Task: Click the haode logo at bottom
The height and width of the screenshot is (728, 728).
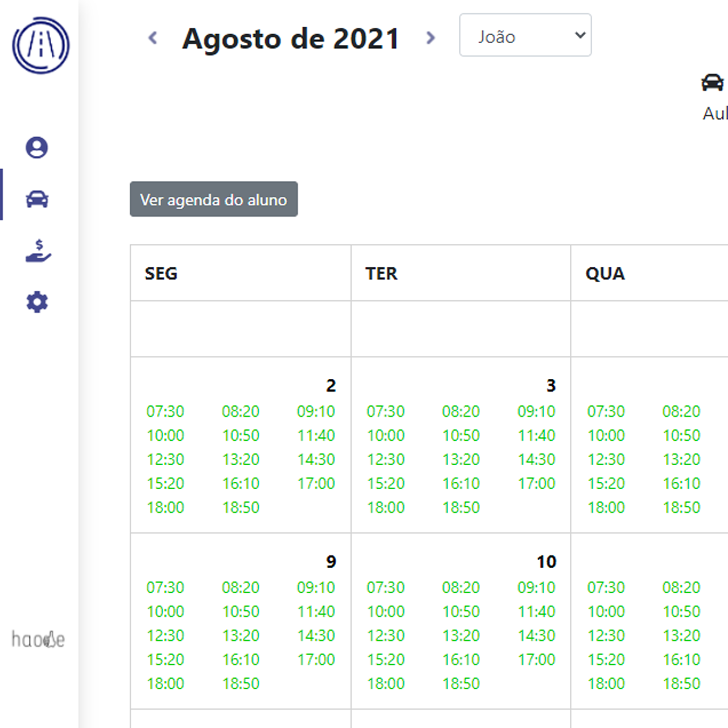Action: pyautogui.click(x=38, y=639)
